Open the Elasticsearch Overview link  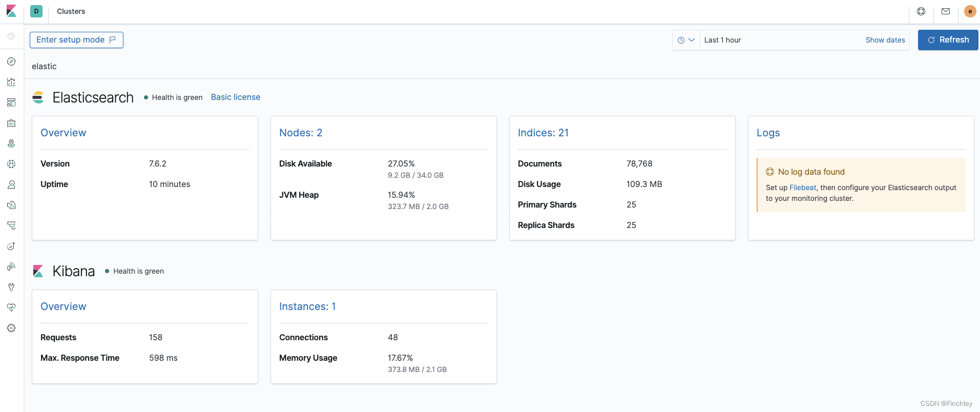64,133
